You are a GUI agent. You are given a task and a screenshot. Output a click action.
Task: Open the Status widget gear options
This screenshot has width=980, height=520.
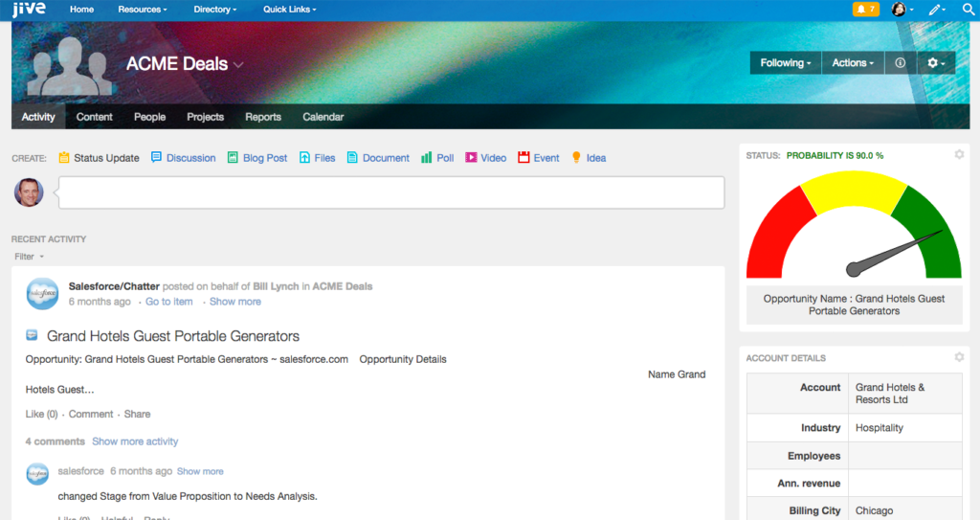(x=959, y=155)
